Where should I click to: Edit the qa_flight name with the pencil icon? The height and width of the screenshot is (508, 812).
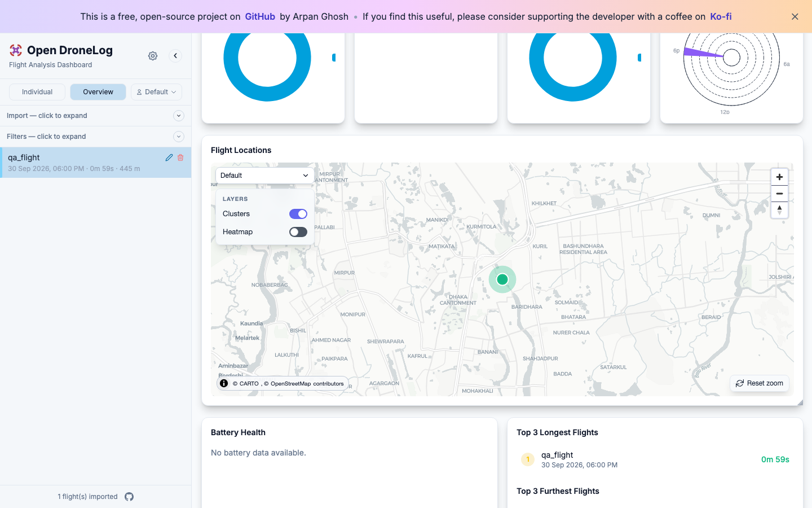pos(169,157)
